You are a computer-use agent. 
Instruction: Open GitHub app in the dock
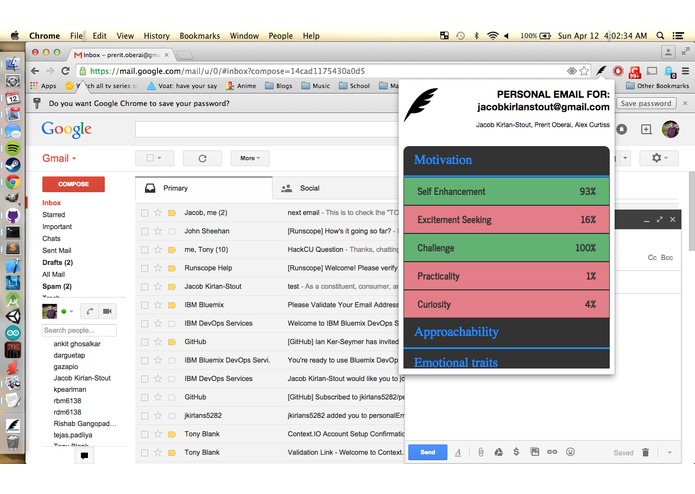pyautogui.click(x=13, y=216)
